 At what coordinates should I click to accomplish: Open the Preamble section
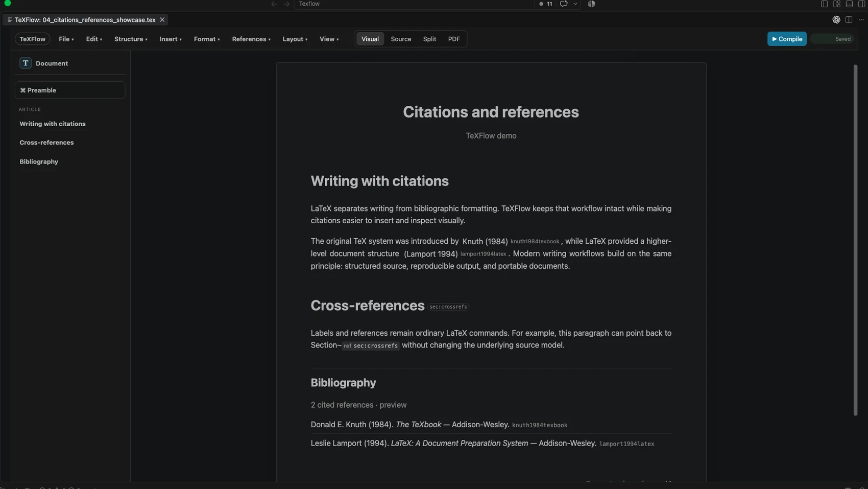tap(70, 90)
